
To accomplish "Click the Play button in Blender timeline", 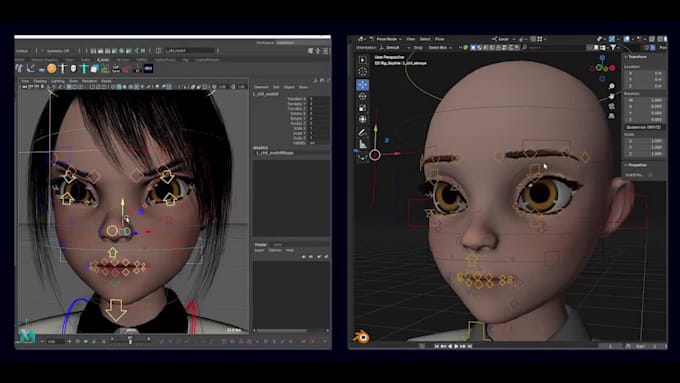I will pyautogui.click(x=456, y=346).
